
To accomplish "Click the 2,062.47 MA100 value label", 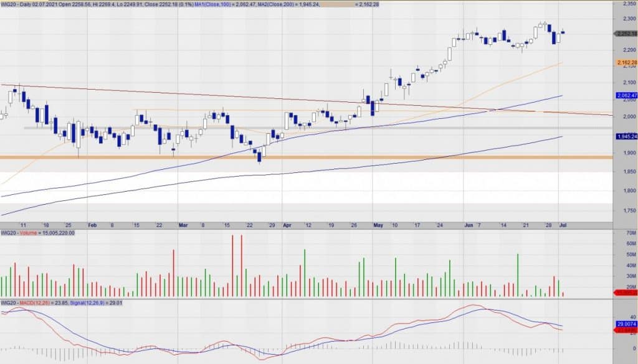I will [x=626, y=95].
